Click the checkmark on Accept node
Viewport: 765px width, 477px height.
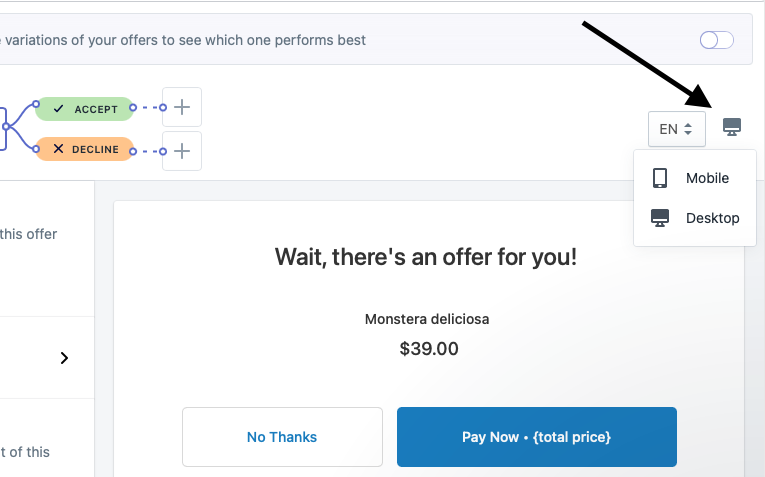tap(58, 108)
